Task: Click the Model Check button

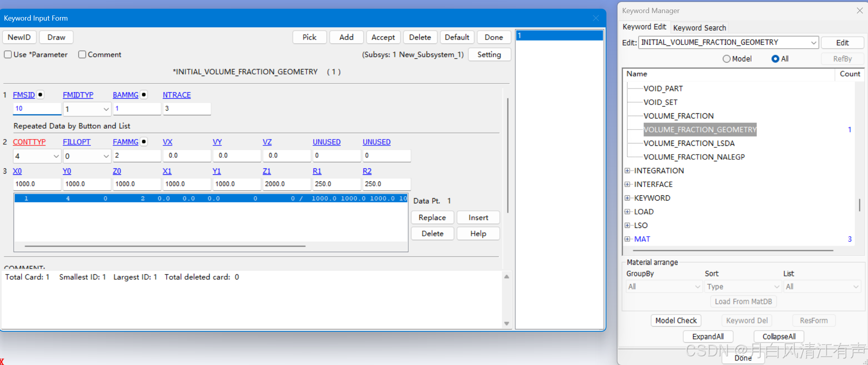Action: 676,320
